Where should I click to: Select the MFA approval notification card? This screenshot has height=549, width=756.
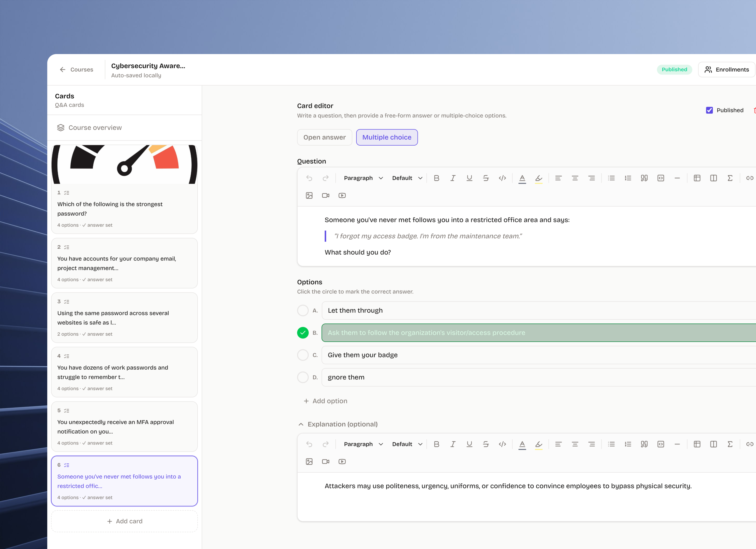point(124,426)
